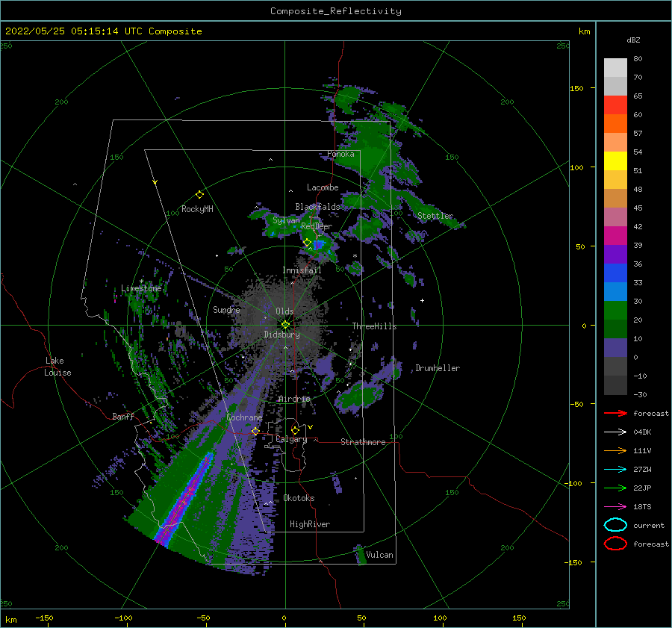This screenshot has height=628, width=672.
Task: Click the Lake Louise label
Action: click(57, 367)
